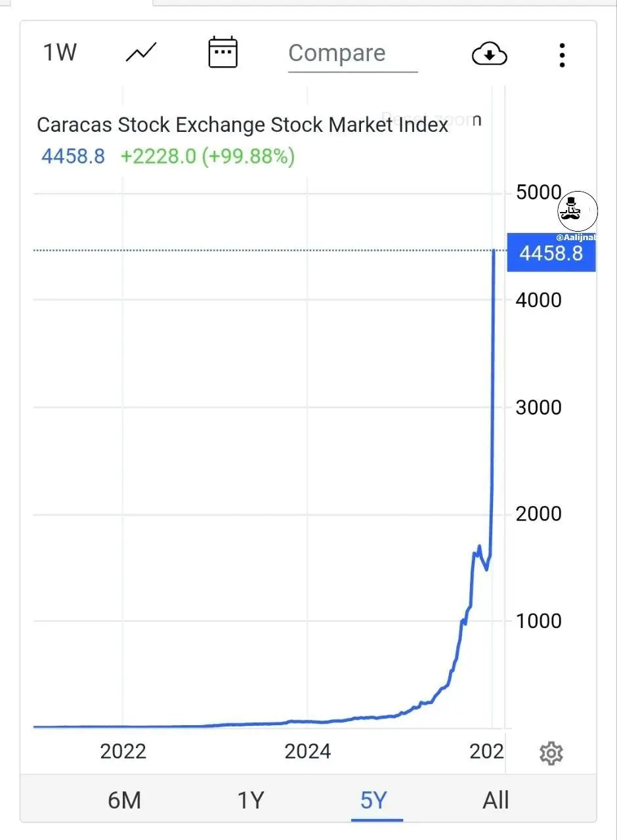This screenshot has width=617, height=840.
Task: Click the blue 4458.8 value under title
Action: click(x=73, y=156)
